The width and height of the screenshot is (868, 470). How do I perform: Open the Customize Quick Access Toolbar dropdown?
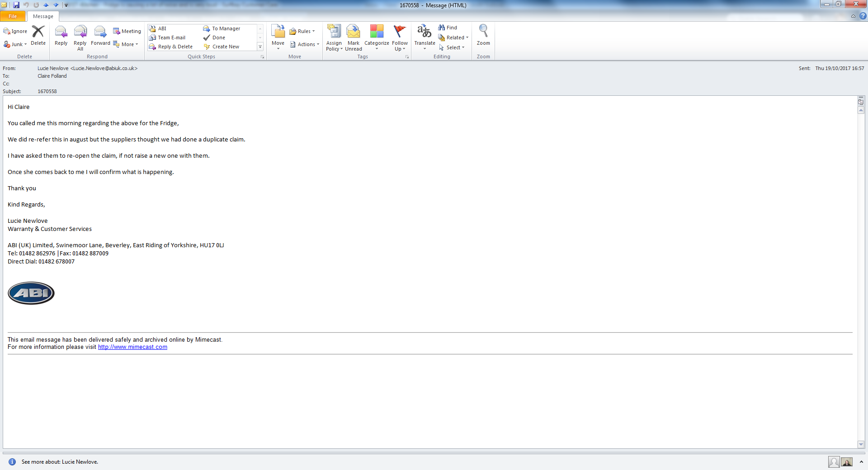pyautogui.click(x=66, y=5)
